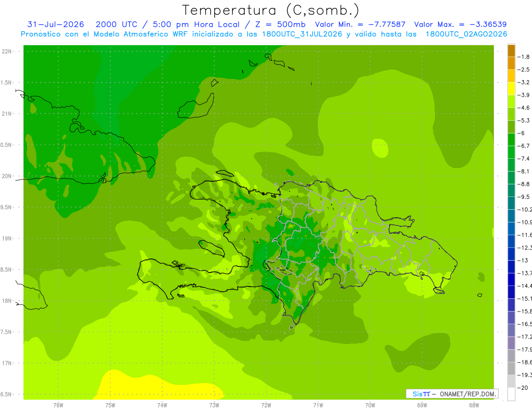This screenshot has height=411, width=532.
Task: Pick the dark blue swatch between -13.7 and -14.4
Action: point(511,279)
